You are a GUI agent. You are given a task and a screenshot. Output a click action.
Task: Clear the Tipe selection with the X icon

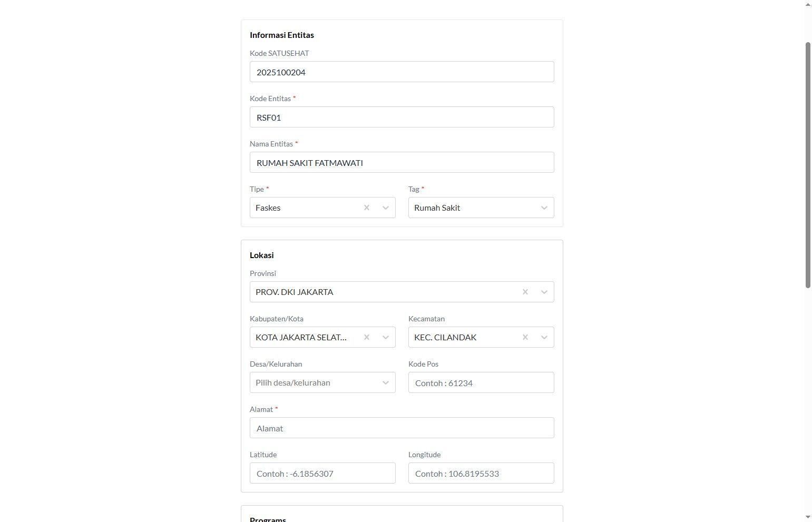(367, 208)
